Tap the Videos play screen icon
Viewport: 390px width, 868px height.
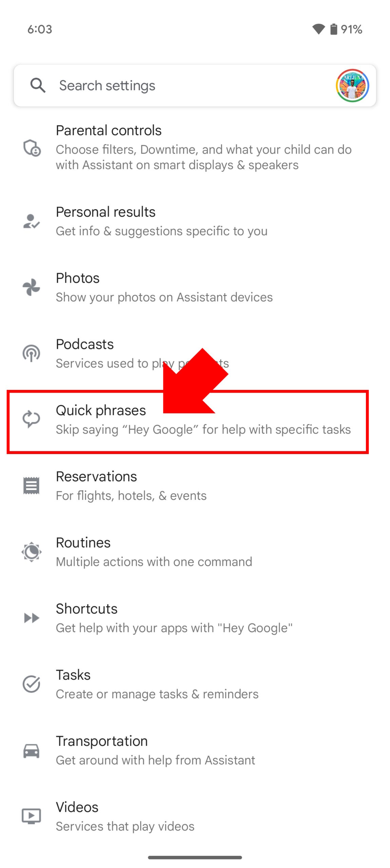click(32, 816)
